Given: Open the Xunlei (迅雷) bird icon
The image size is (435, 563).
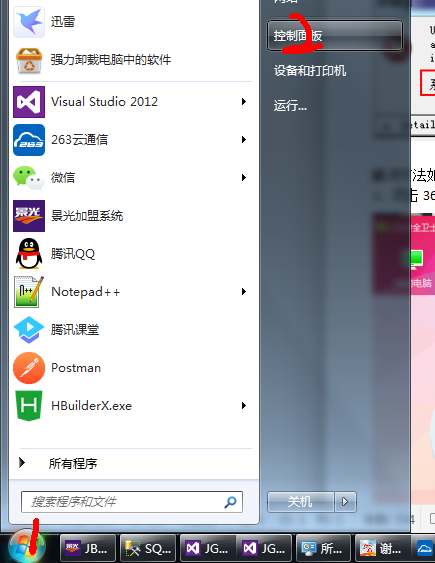Looking at the screenshot, I should tap(29, 22).
